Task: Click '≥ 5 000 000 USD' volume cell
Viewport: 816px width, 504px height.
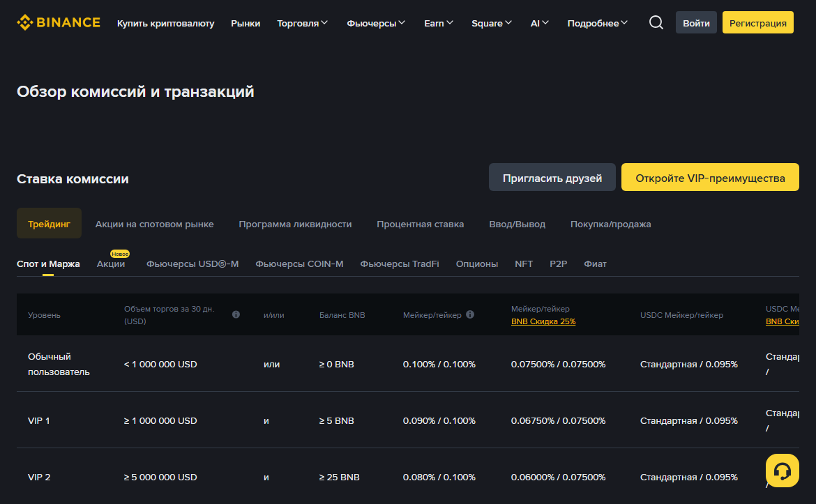Action: tap(160, 477)
